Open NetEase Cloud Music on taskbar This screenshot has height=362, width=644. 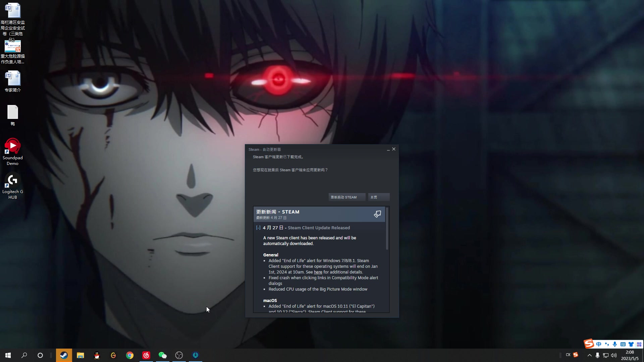coord(146,355)
